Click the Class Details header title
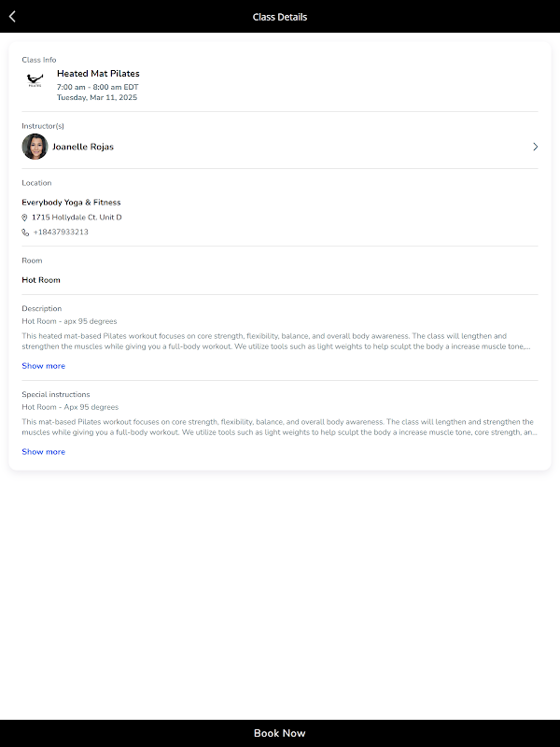The image size is (560, 747). point(279,17)
